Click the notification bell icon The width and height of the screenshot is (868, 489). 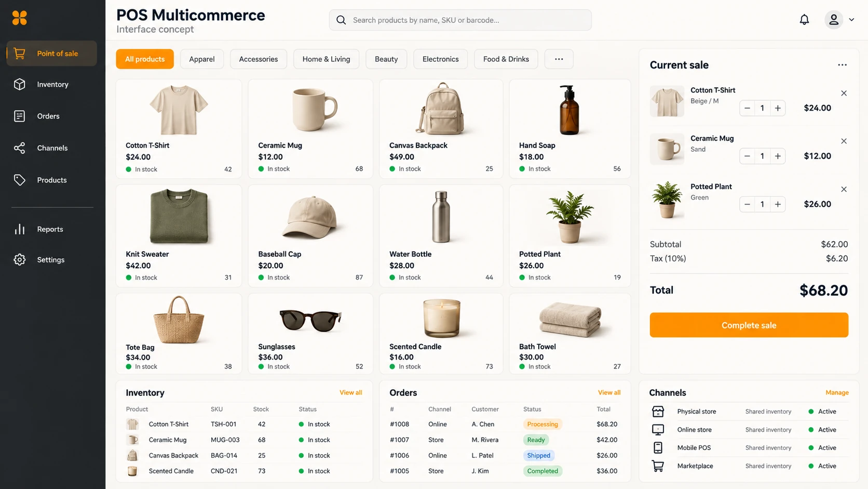[804, 20]
